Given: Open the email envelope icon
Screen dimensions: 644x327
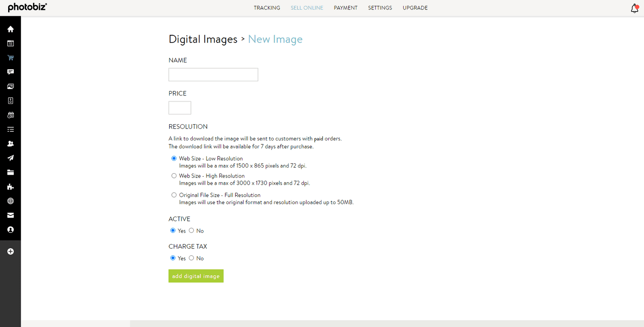Looking at the screenshot, I should 10,215.
